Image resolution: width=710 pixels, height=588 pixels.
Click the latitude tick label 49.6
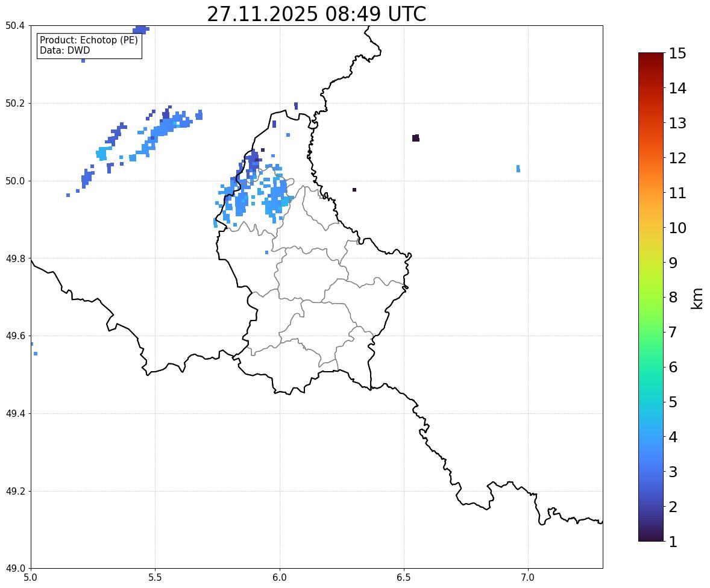coord(14,336)
